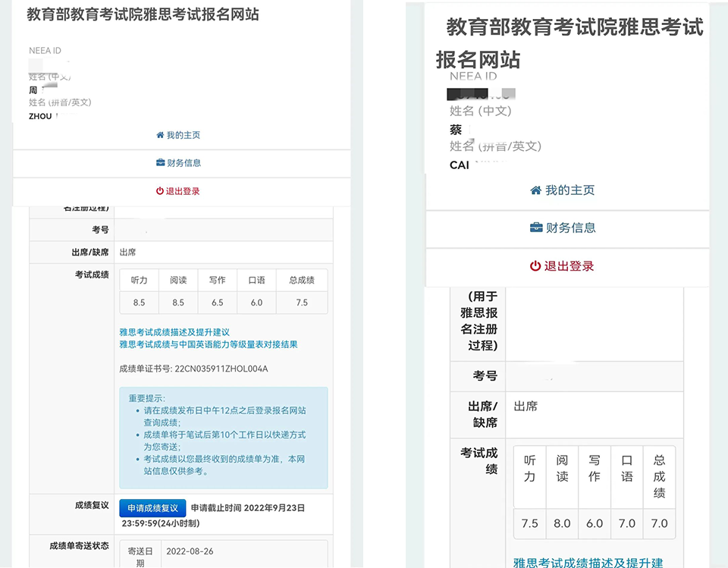This screenshot has width=728, height=568.
Task: Select 财务信息 text on CAI's page
Action: click(x=571, y=228)
